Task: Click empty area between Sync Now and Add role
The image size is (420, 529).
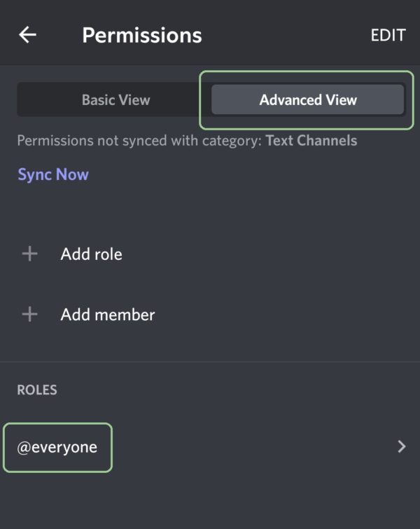Action: point(210,211)
